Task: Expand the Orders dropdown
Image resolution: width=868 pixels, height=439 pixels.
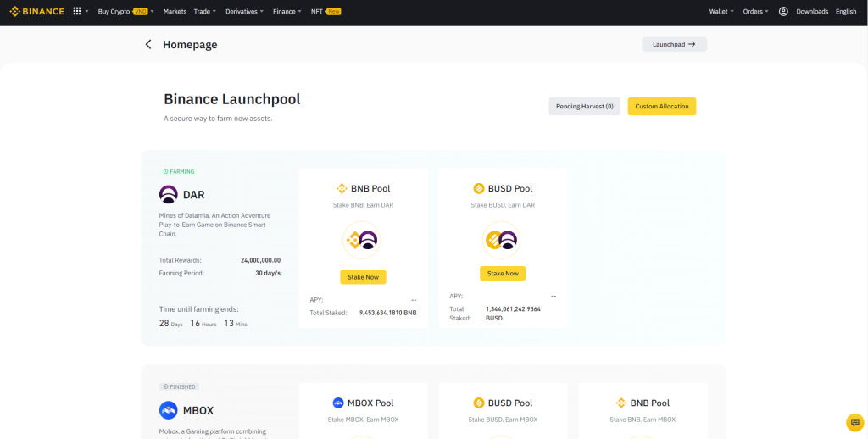Action: pyautogui.click(x=755, y=11)
